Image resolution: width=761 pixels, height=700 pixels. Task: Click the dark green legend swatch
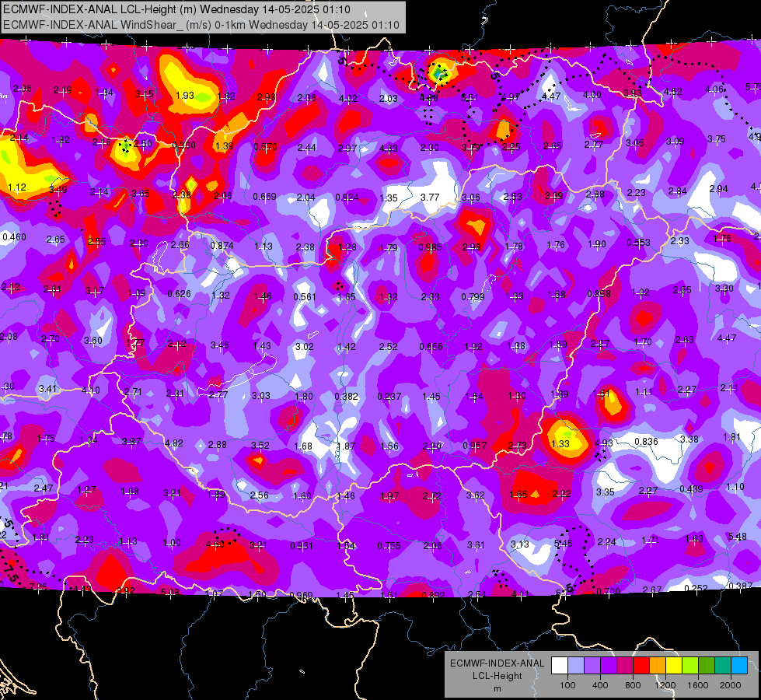(x=707, y=665)
